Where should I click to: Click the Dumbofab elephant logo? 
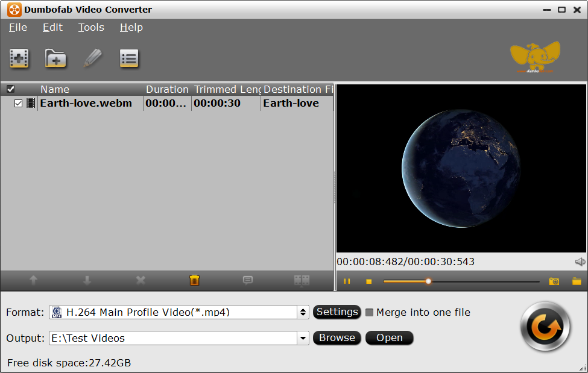coord(535,57)
